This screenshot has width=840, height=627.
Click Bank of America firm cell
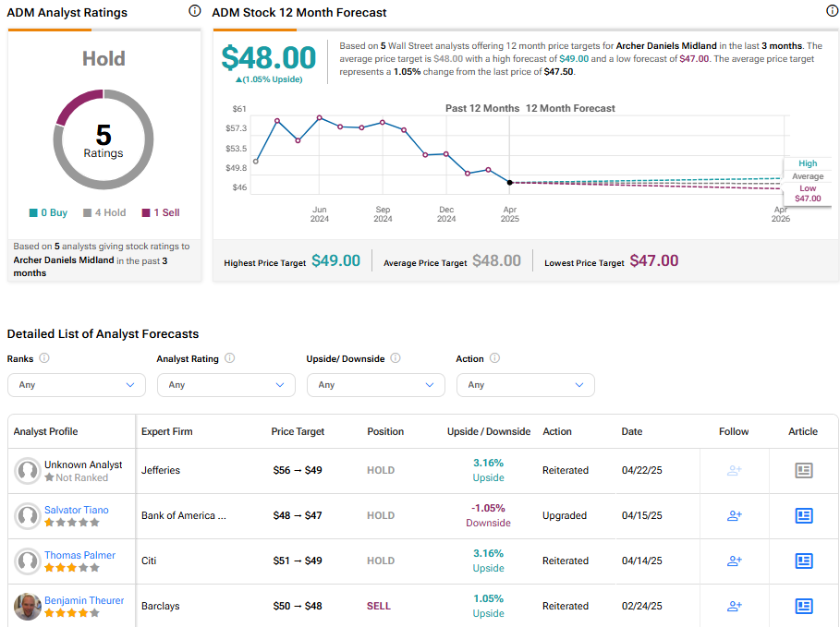pyautogui.click(x=184, y=515)
